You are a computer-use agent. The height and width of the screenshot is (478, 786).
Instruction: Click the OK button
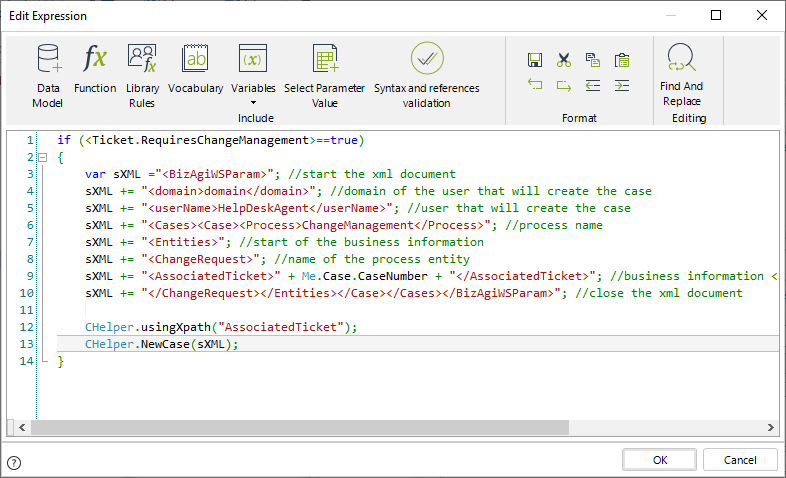[x=660, y=460]
